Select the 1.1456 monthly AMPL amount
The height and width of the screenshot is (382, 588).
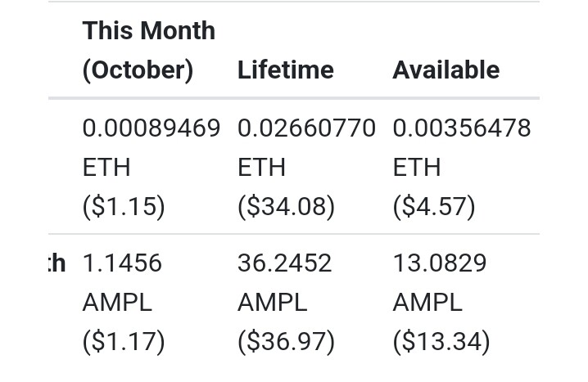[122, 263]
